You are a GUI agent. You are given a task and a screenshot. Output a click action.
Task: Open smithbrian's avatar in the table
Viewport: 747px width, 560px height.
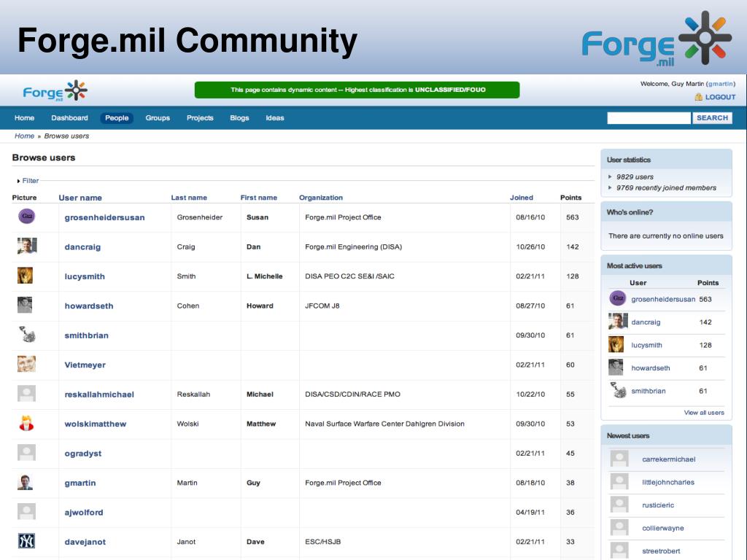(x=27, y=334)
